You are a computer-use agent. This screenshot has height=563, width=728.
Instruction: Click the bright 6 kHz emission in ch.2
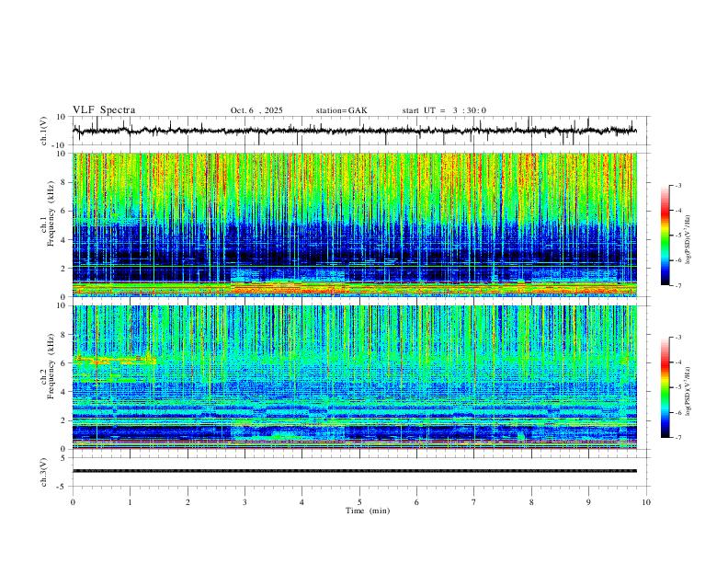pos(115,360)
